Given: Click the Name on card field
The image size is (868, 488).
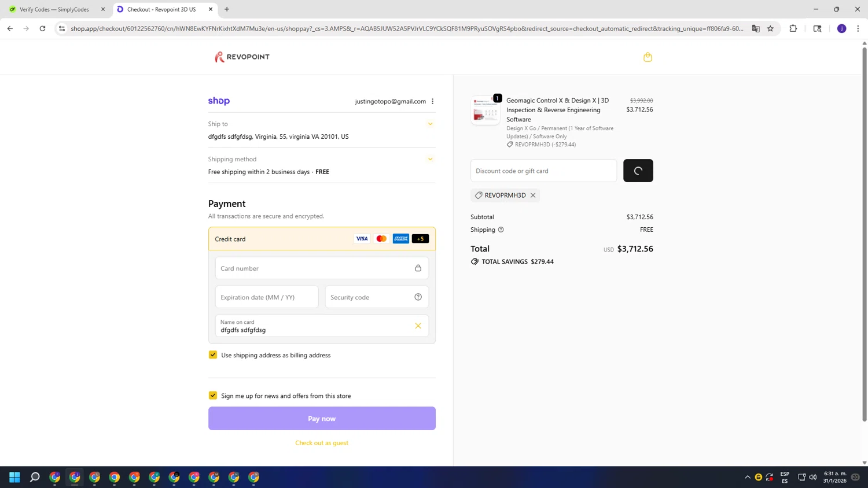Looking at the screenshot, I should click(x=322, y=326).
